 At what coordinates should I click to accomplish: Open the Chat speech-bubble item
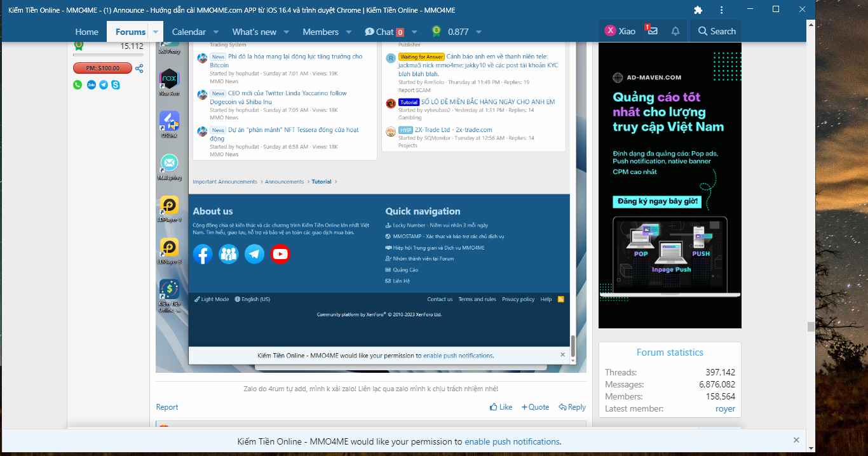point(384,32)
